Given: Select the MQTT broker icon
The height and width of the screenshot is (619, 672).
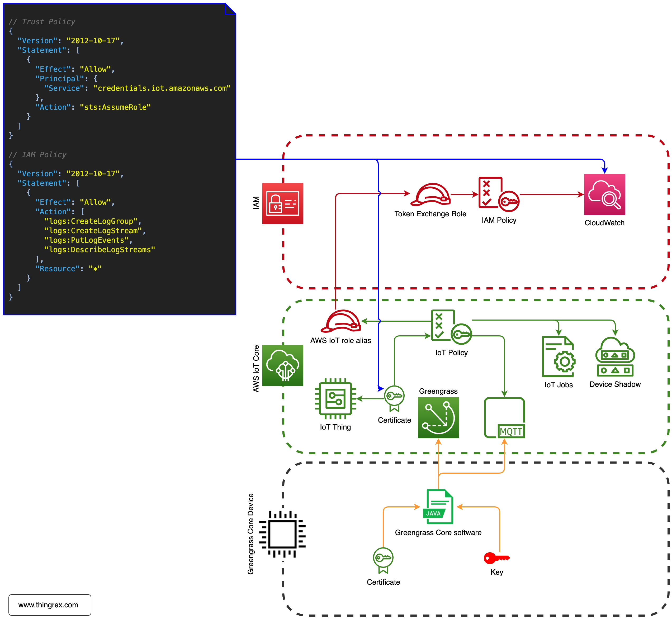Looking at the screenshot, I should pos(504,418).
